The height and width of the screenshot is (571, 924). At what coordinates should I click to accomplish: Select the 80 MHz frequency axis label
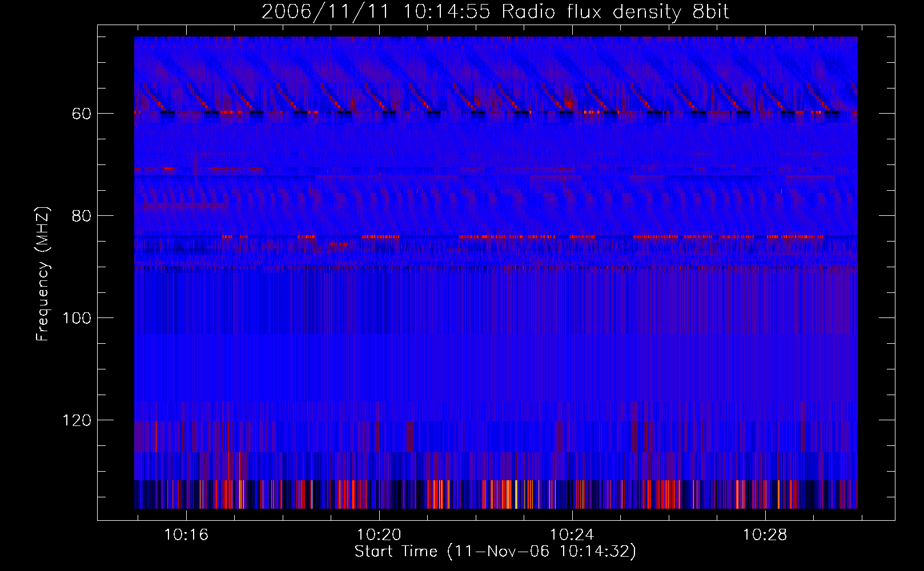[x=81, y=216]
